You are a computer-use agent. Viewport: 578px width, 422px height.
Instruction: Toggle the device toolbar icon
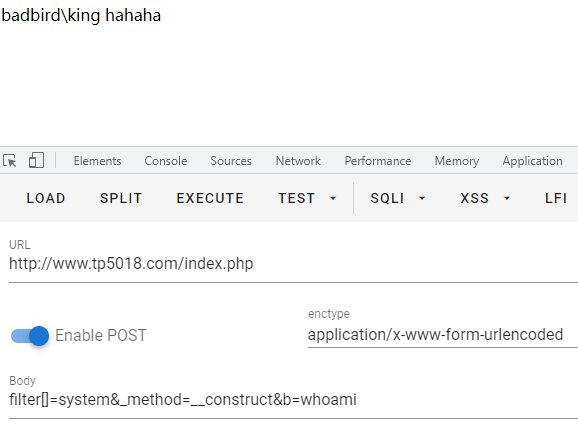(36, 160)
